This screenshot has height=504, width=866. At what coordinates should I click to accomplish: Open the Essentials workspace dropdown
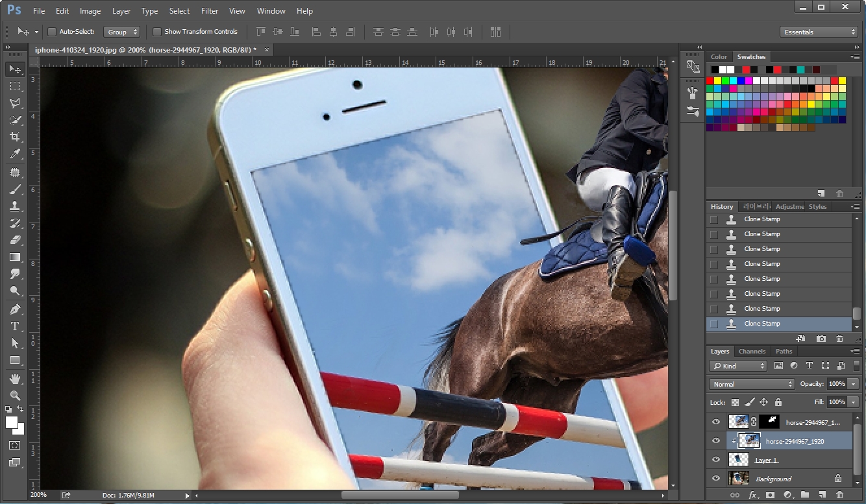819,30
